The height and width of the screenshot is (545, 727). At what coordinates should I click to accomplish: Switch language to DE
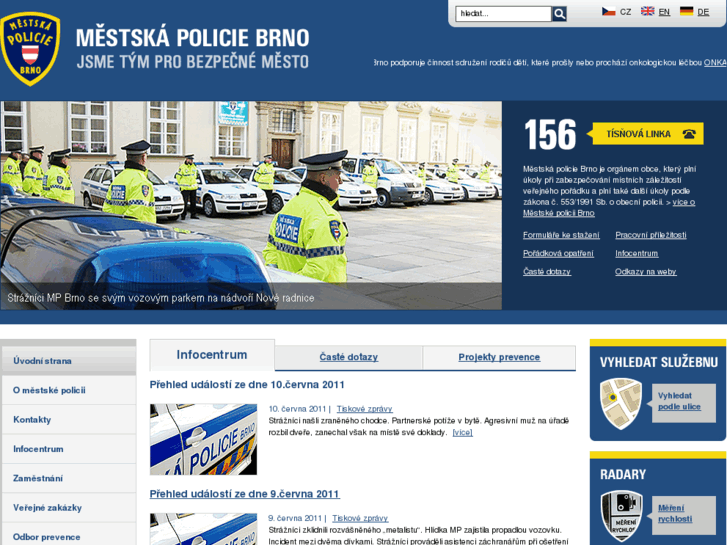pyautogui.click(x=703, y=12)
